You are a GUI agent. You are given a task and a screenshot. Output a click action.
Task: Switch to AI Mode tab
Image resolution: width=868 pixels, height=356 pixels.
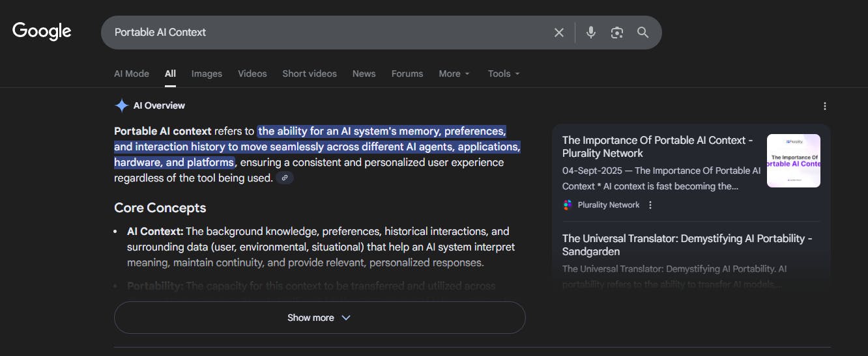coord(132,74)
